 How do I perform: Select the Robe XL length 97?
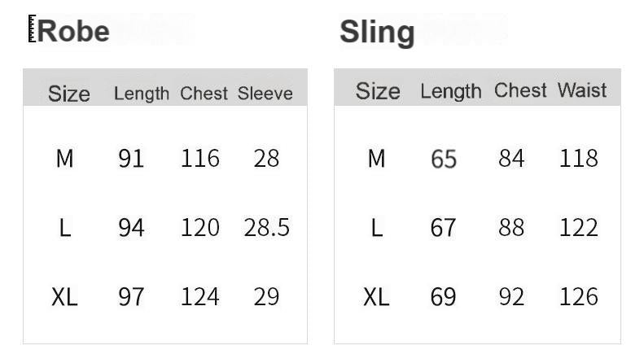pyautogui.click(x=131, y=297)
